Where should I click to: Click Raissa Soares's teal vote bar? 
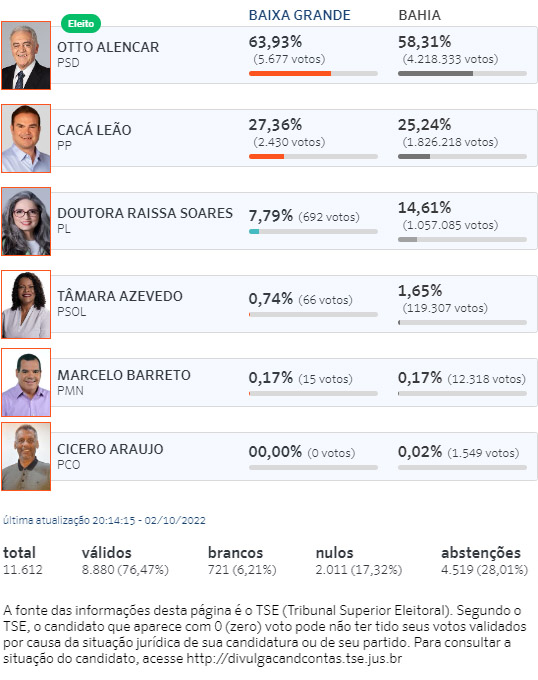(x=254, y=232)
